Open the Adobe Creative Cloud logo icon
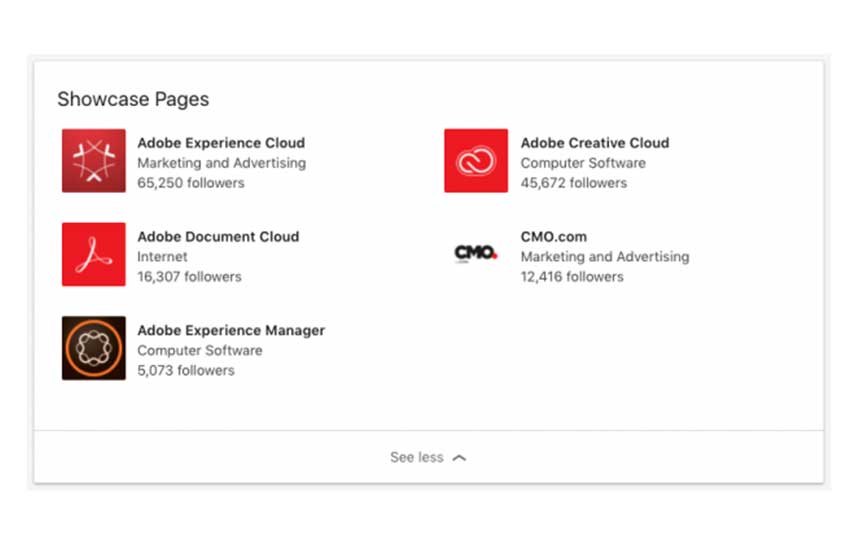Viewport: 850px width, 540px height. [x=476, y=160]
